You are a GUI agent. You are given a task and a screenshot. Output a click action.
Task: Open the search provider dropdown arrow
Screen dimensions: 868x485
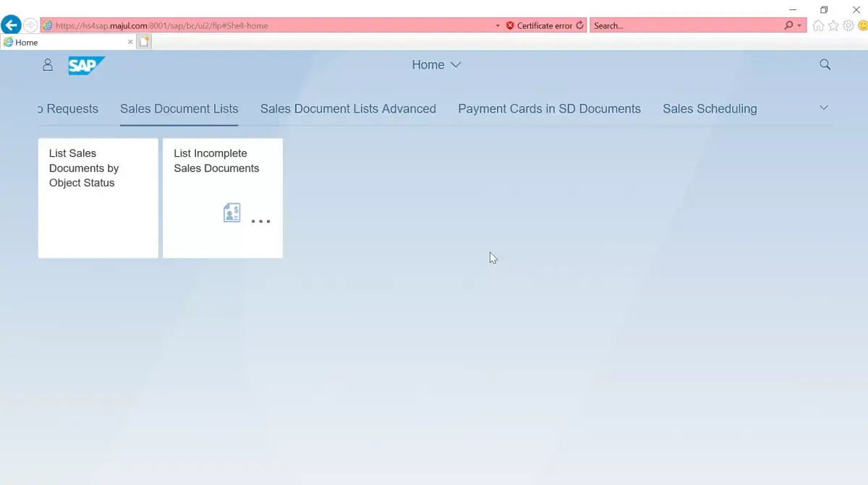pyautogui.click(x=799, y=25)
